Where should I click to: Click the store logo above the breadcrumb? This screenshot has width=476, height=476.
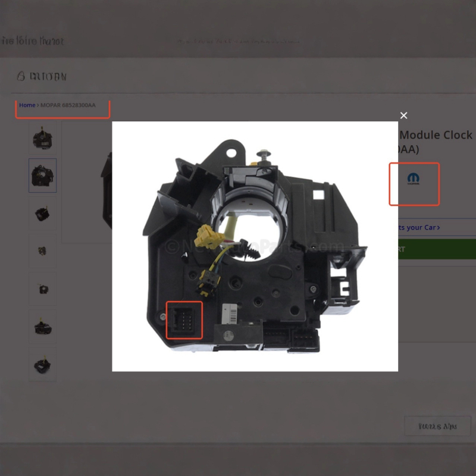pos(42,77)
